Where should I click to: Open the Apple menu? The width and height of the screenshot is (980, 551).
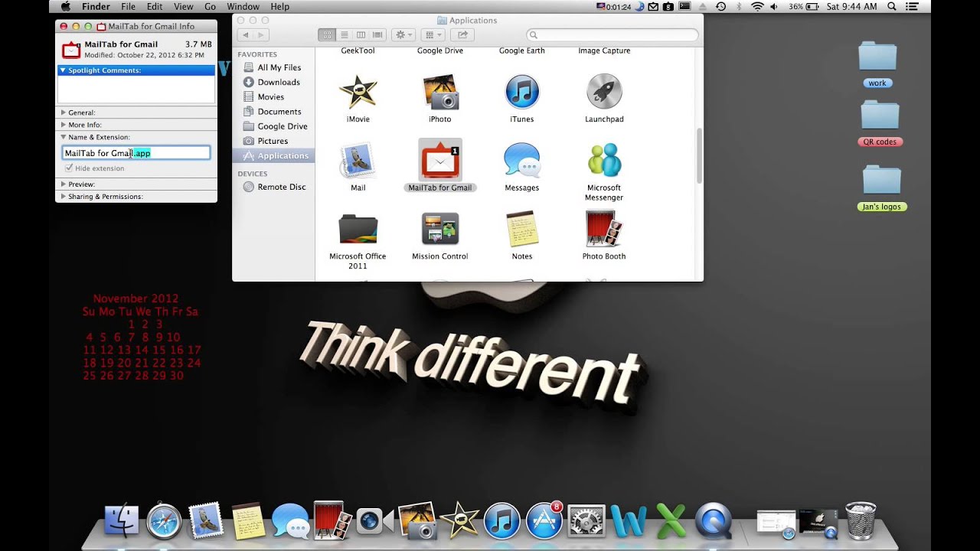(65, 6)
